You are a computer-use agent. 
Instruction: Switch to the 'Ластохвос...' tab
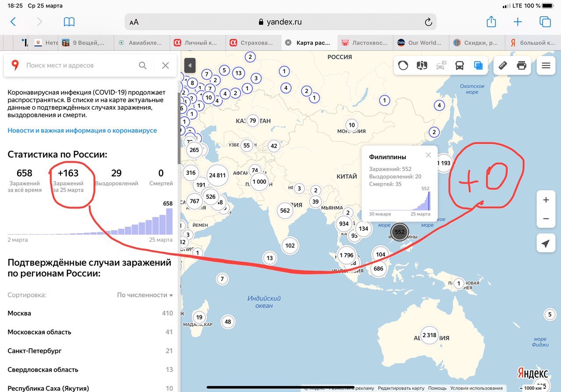coord(365,43)
